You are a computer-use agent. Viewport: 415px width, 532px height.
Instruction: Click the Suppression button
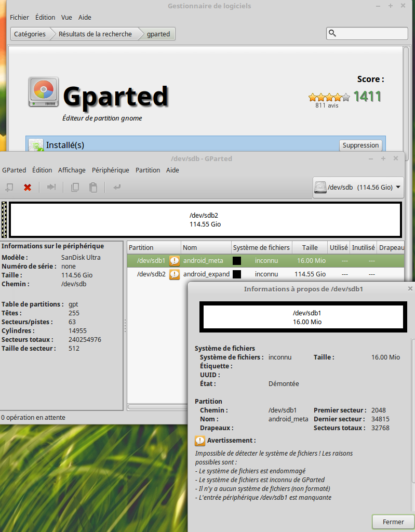click(x=360, y=145)
